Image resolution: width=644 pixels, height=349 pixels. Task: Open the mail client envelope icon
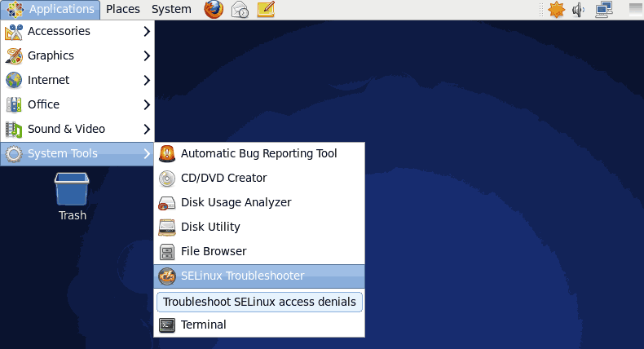pyautogui.click(x=240, y=10)
